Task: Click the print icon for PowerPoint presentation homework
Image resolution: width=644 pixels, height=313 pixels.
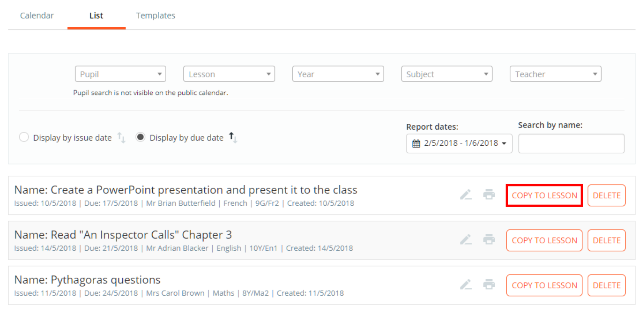Action: tap(489, 195)
